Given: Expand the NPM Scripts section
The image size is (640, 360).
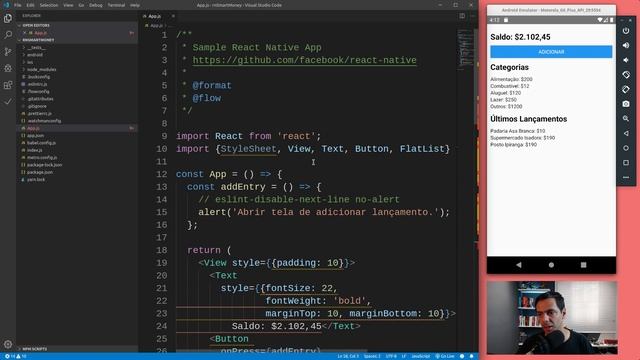Looking at the screenshot, I should (x=35, y=349).
